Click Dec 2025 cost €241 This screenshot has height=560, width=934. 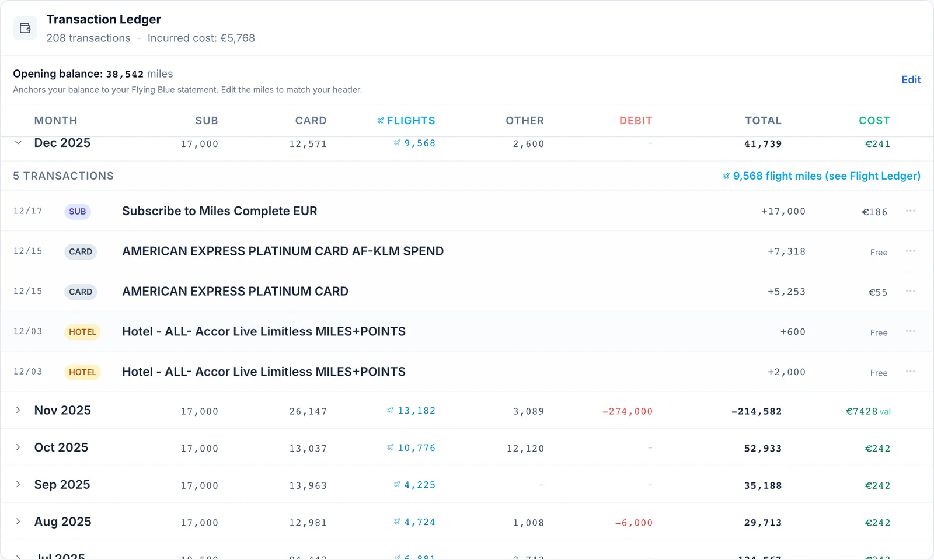pyautogui.click(x=877, y=144)
